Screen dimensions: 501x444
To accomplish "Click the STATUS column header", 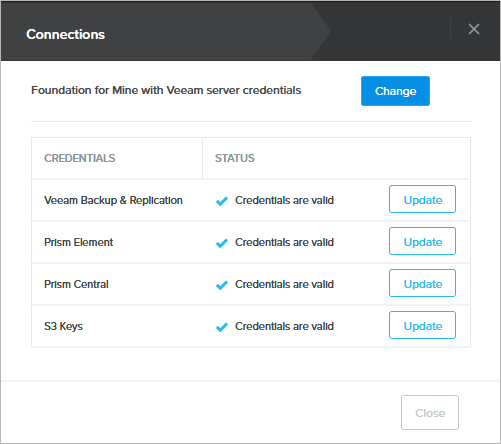I will pos(235,158).
